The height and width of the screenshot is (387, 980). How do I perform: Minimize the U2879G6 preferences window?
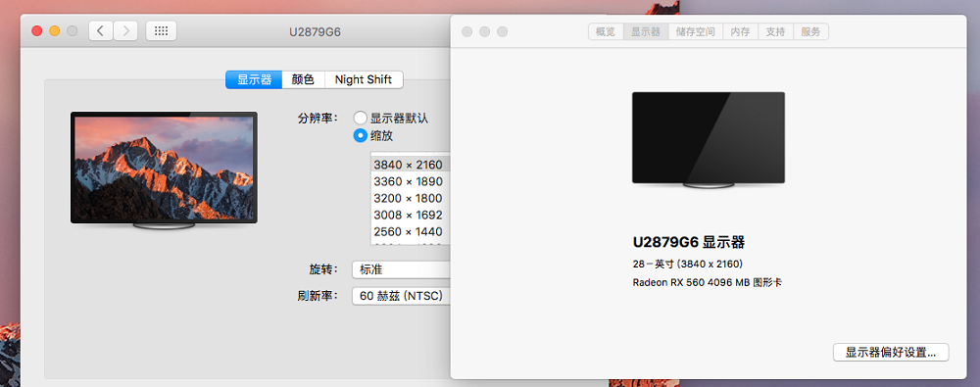pyautogui.click(x=54, y=30)
